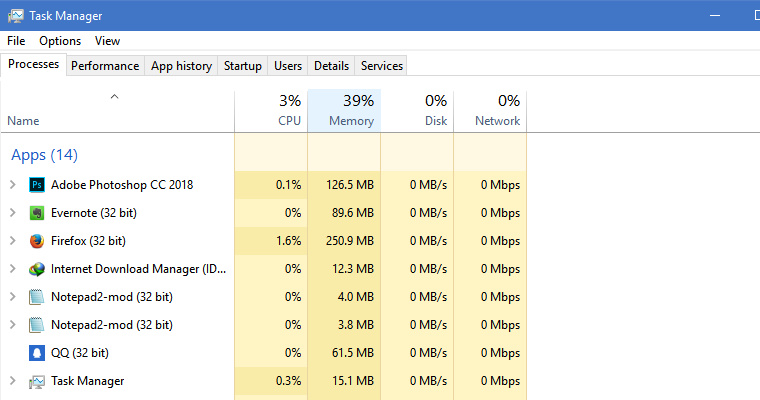The height and width of the screenshot is (400, 760).
Task: Sort processes by the CPU column
Action: tap(271, 110)
